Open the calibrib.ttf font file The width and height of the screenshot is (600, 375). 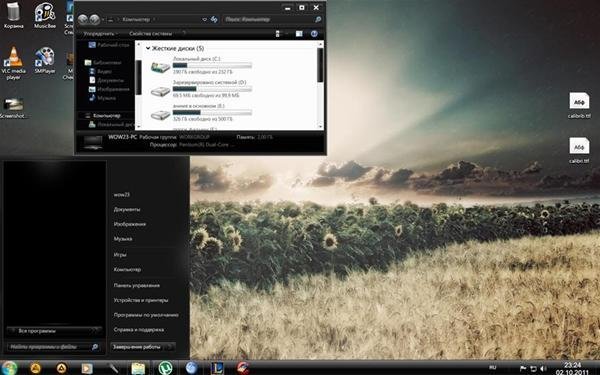pos(579,105)
